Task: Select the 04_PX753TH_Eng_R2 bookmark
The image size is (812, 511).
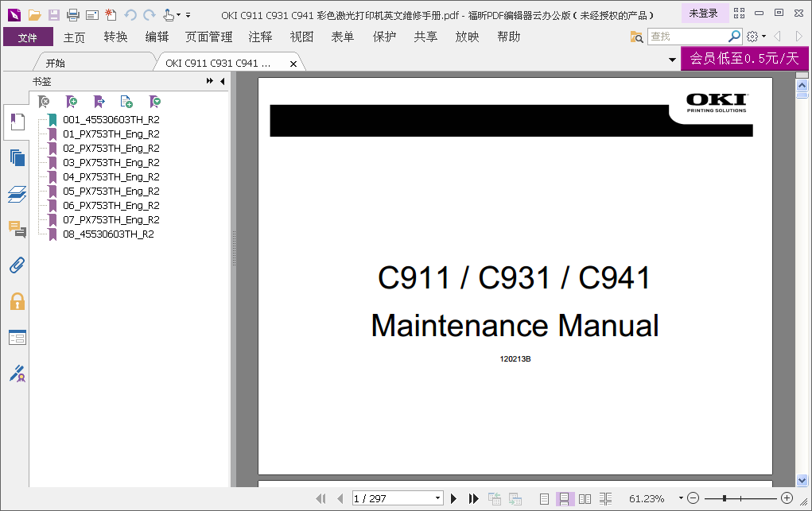Action: 111,177
